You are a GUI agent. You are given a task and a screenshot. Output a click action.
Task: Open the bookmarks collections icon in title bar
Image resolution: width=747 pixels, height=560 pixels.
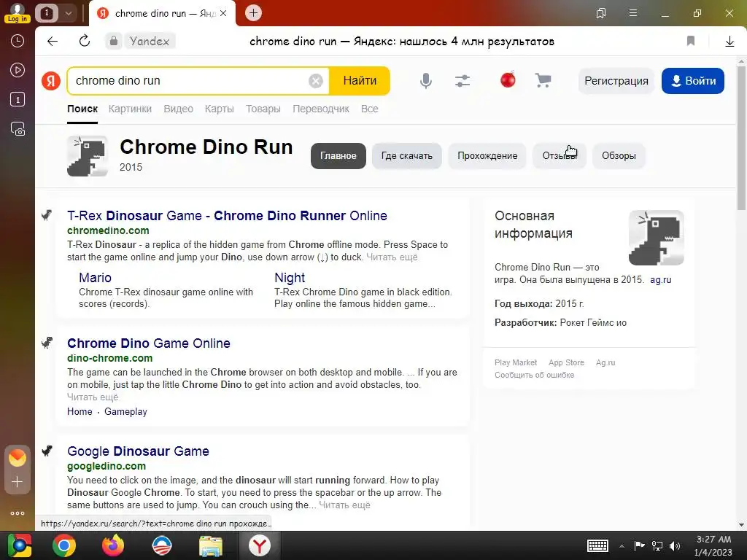pos(601,13)
